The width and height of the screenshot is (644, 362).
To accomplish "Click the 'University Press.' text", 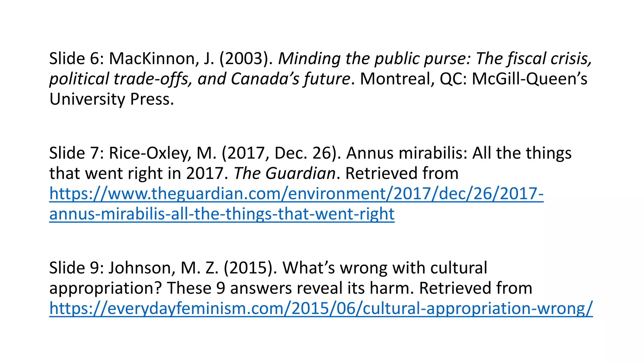I will pyautogui.click(x=112, y=100).
